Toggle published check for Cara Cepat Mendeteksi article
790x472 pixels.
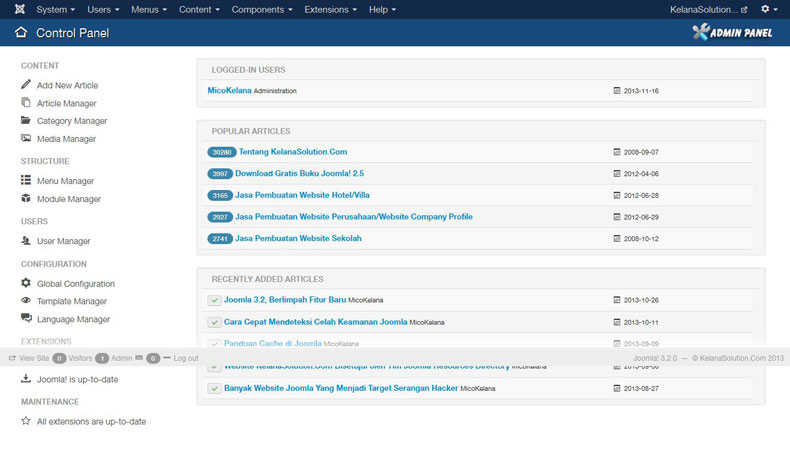214,322
